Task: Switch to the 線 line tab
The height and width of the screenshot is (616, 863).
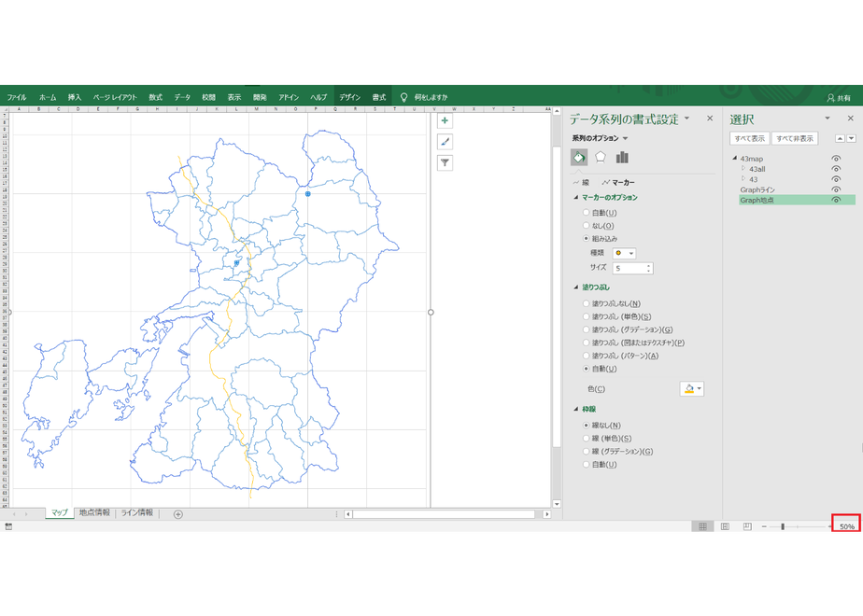Action: tap(581, 183)
